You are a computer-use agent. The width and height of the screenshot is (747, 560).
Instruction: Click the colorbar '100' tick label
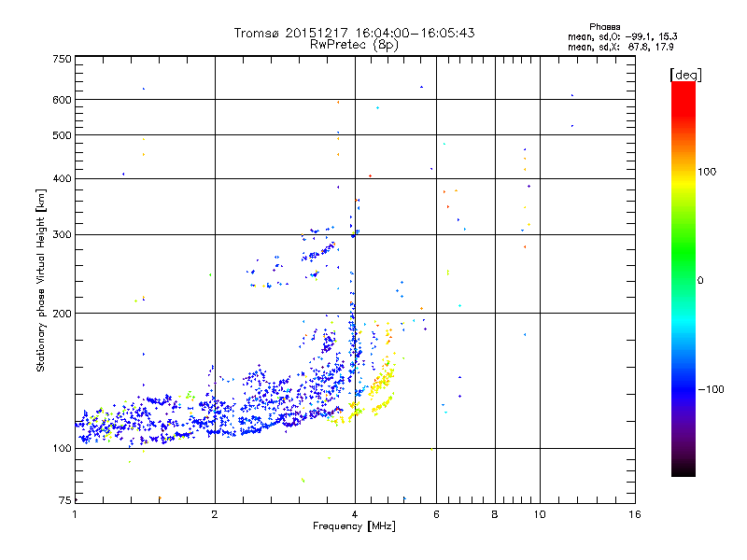tap(707, 172)
